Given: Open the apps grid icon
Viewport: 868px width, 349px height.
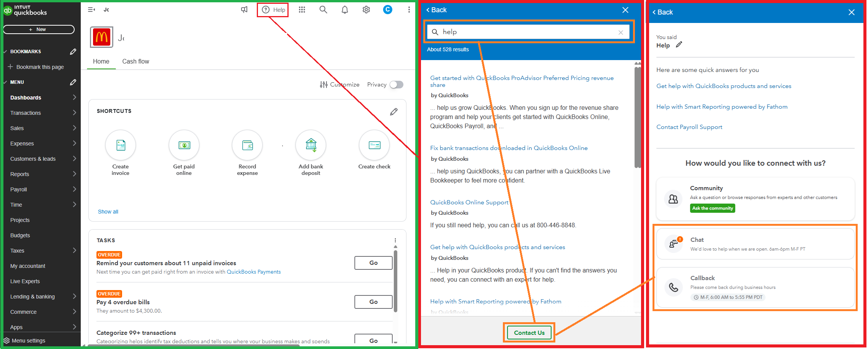Looking at the screenshot, I should [x=302, y=10].
